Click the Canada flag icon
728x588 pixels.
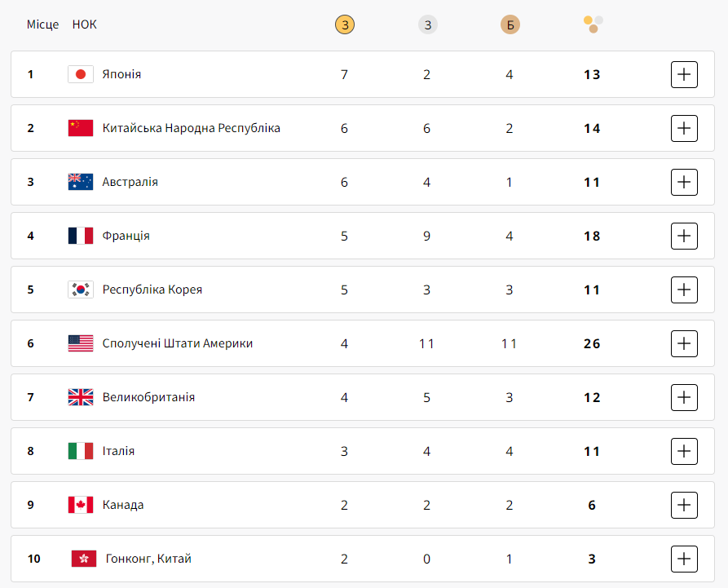81,505
